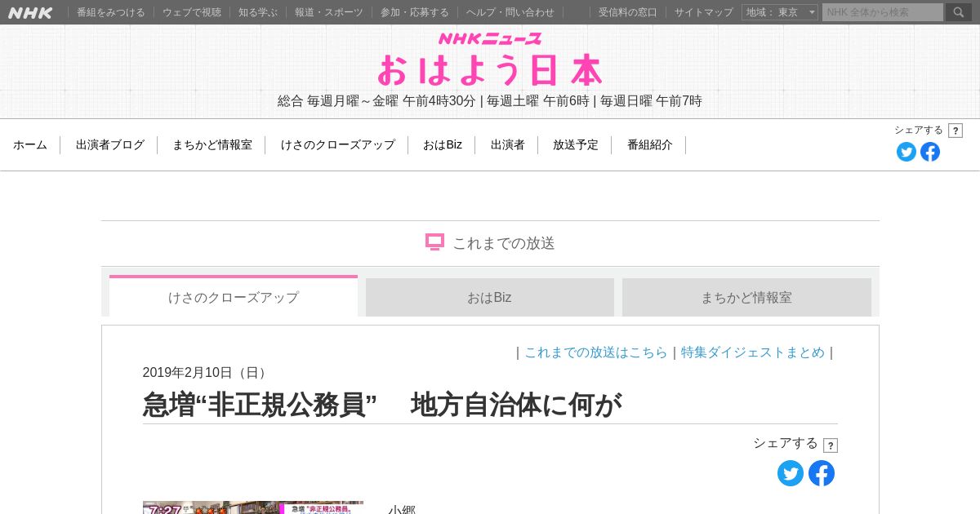Open けさのクローズアップ navigation item
Image resolution: width=980 pixels, height=514 pixels.
pyautogui.click(x=338, y=144)
